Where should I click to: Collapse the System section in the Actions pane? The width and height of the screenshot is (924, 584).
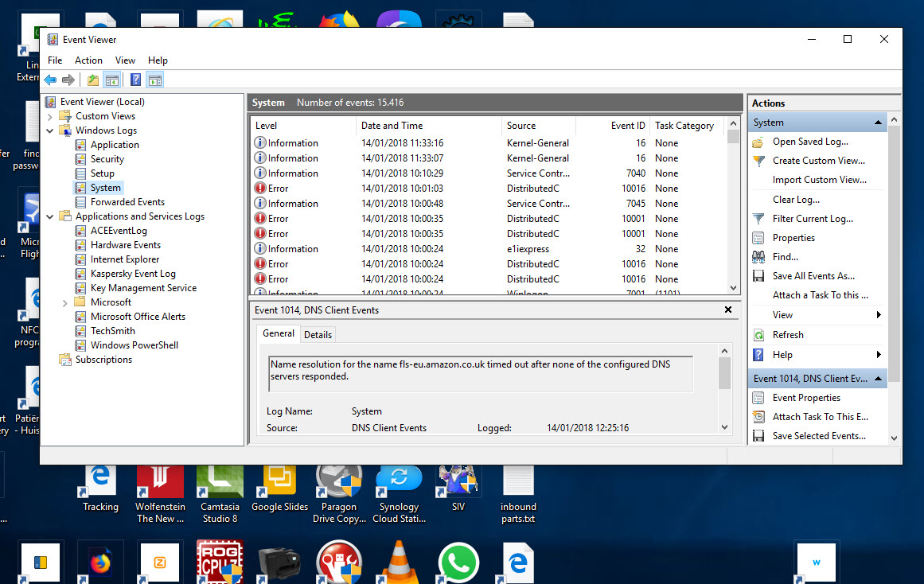(x=879, y=123)
